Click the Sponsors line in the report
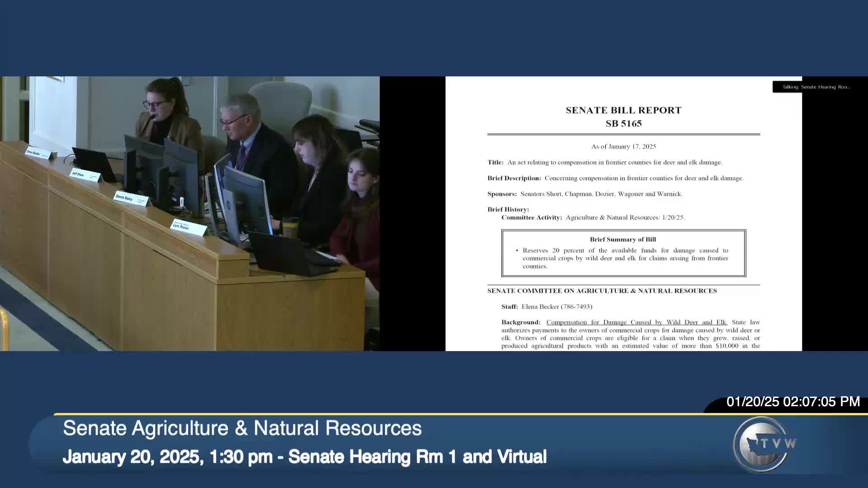868x488 pixels. (585, 194)
